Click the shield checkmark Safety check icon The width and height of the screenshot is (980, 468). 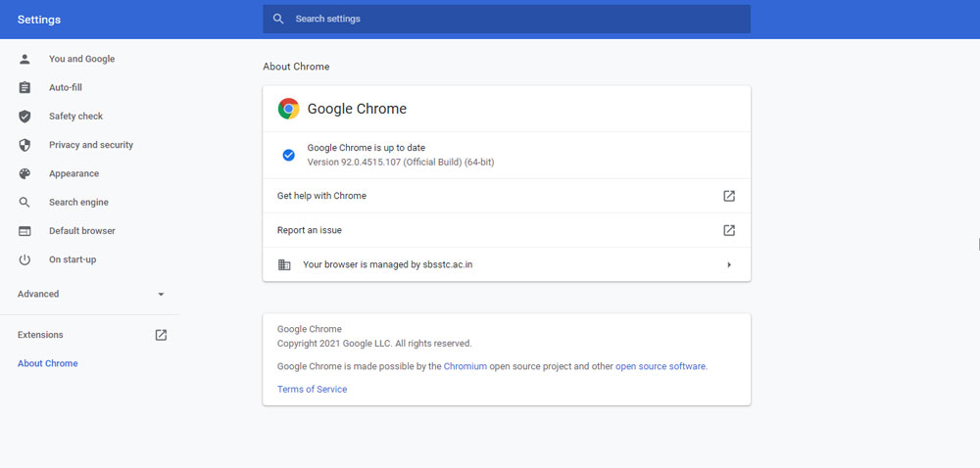[24, 117]
